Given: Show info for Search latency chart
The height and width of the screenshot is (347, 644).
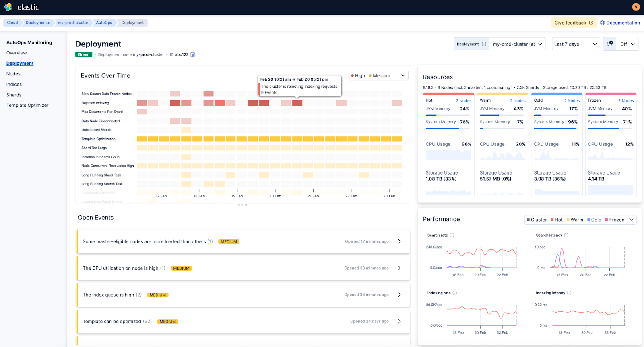Looking at the screenshot, I should 566,235.
